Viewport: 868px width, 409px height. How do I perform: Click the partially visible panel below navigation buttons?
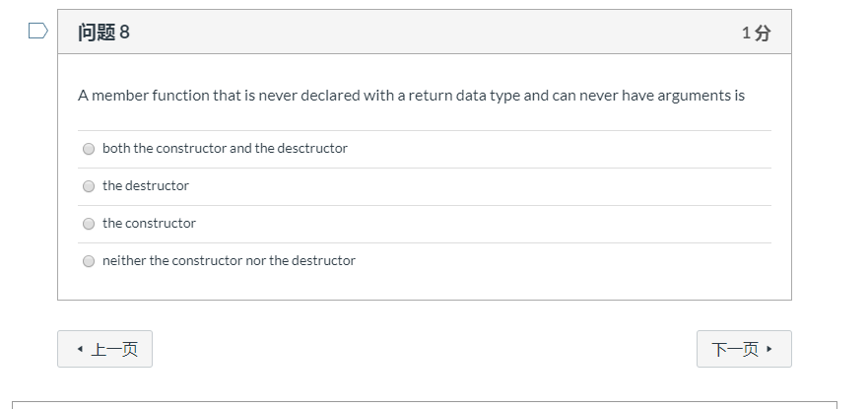(x=424, y=404)
